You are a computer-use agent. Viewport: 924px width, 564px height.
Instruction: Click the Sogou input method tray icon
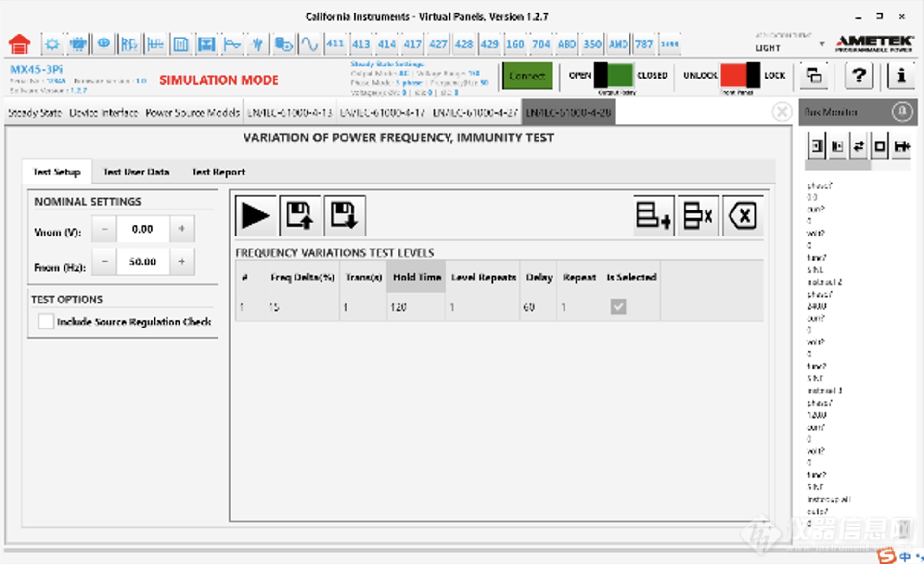[x=886, y=556]
